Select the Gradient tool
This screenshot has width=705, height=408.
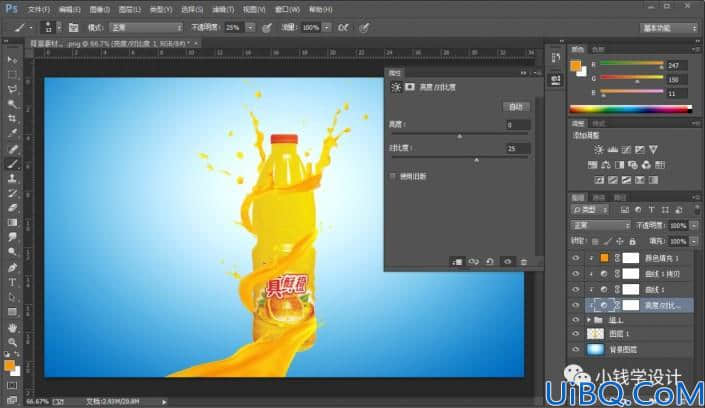point(12,223)
